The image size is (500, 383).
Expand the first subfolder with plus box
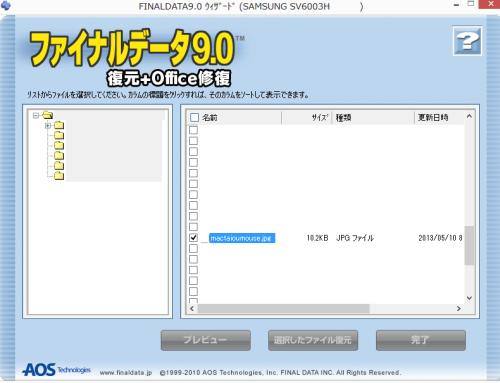[48, 126]
